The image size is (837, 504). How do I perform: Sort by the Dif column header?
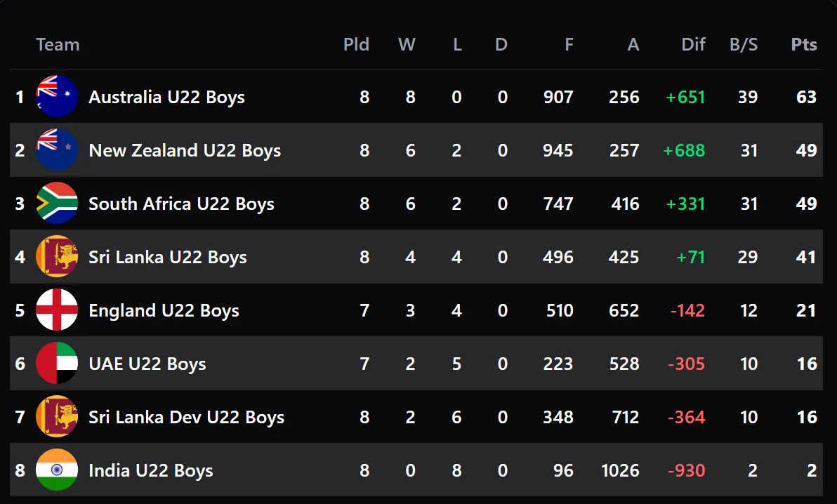[x=693, y=44]
